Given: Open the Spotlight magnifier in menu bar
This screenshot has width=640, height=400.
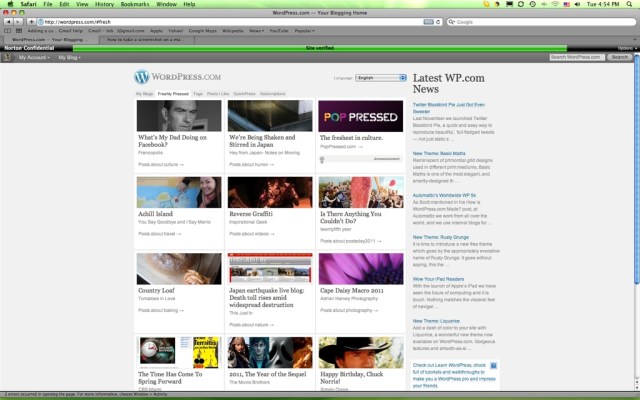Looking at the screenshot, I should click(630, 4).
